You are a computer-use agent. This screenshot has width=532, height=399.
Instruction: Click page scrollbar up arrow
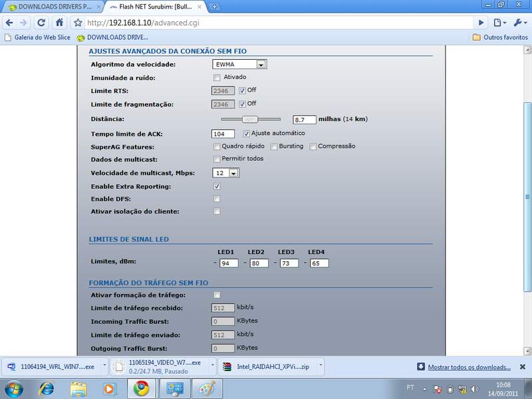[527, 51]
